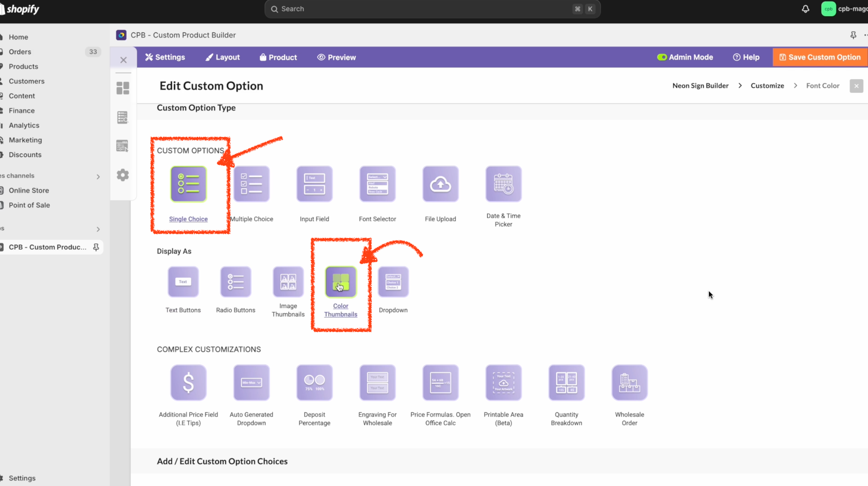Open Customers in Shopify navigation

26,81
